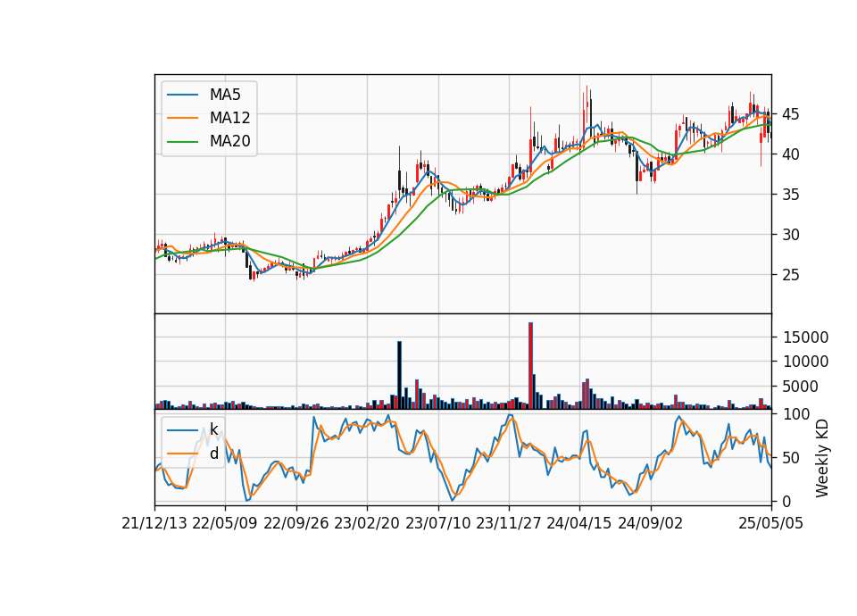This screenshot has width=857, height=616.
Task: Click the 22/09/26 date tick label
Action: pos(296,523)
